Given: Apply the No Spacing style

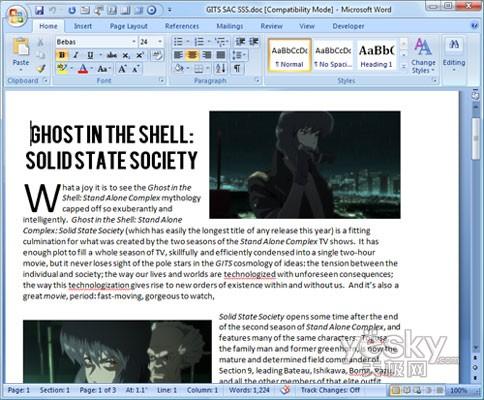Looking at the screenshot, I should pos(333,55).
